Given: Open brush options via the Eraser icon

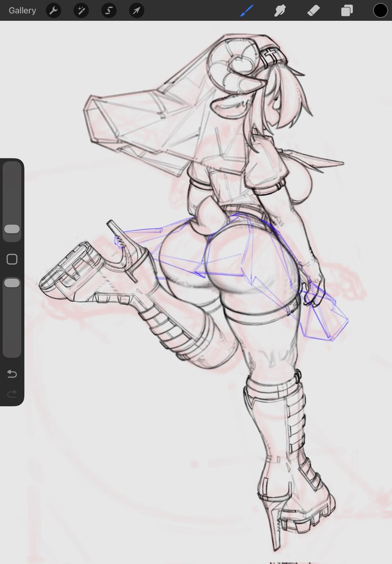Looking at the screenshot, I should tap(314, 10).
